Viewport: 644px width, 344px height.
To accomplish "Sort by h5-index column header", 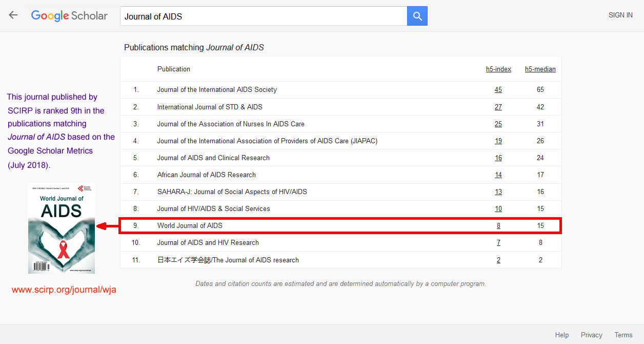I will (x=498, y=69).
